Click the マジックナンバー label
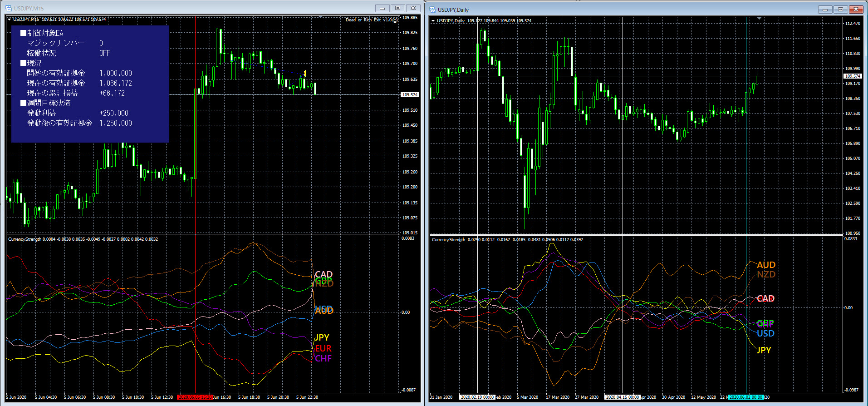Screen dimensions: 868x406 click(56, 43)
